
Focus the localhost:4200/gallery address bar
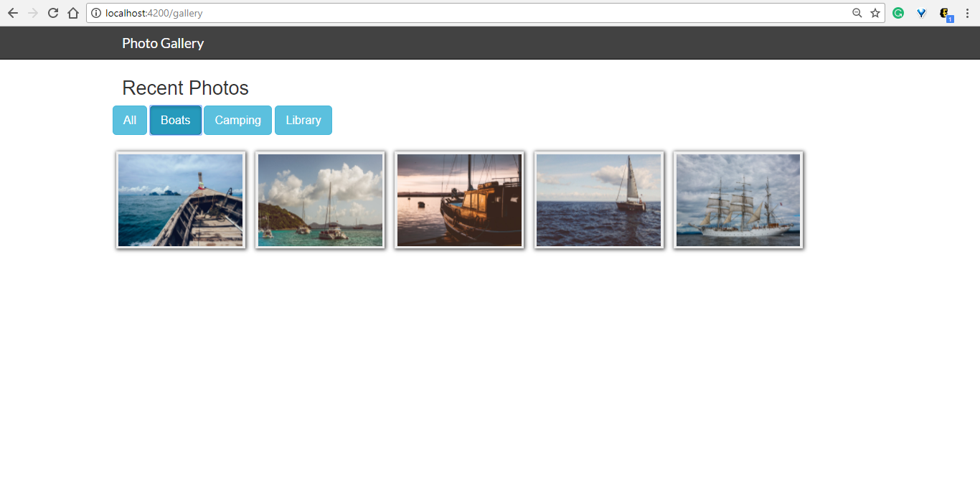click(473, 13)
